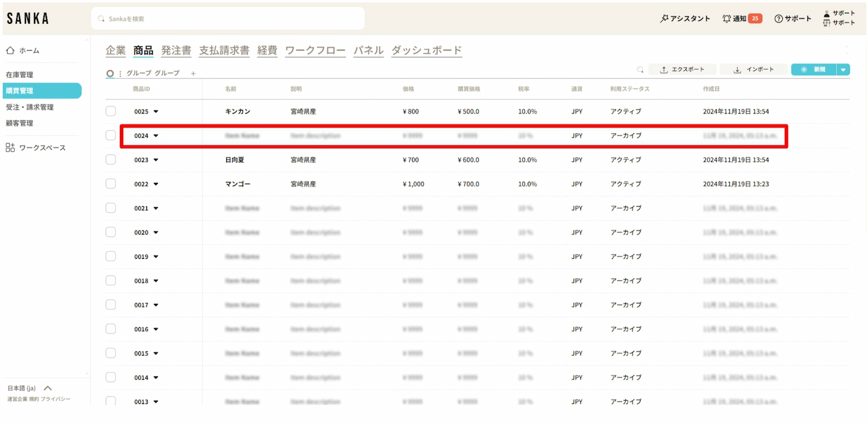Click the ¥ 1,000 price cell
Viewport: 868px width, 425px height.
[x=414, y=184]
